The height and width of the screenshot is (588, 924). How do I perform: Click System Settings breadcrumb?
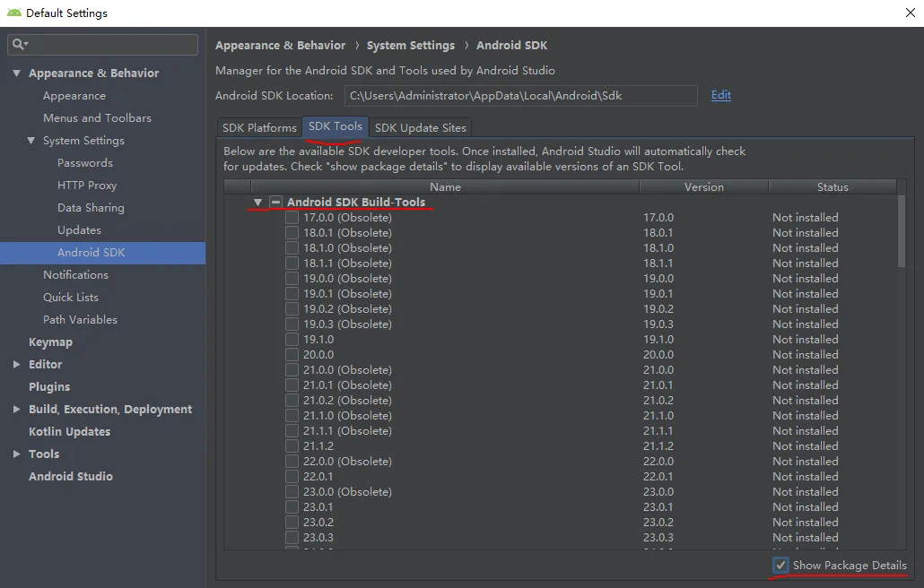(411, 46)
